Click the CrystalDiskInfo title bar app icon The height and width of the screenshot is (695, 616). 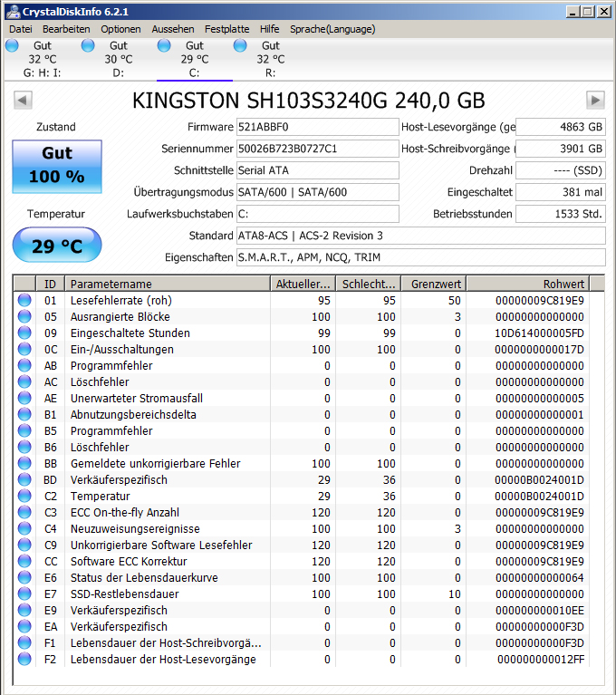[x=13, y=12]
